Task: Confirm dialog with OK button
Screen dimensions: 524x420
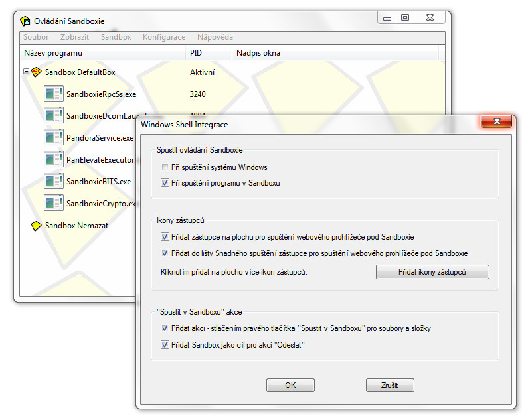Action: pyautogui.click(x=290, y=385)
